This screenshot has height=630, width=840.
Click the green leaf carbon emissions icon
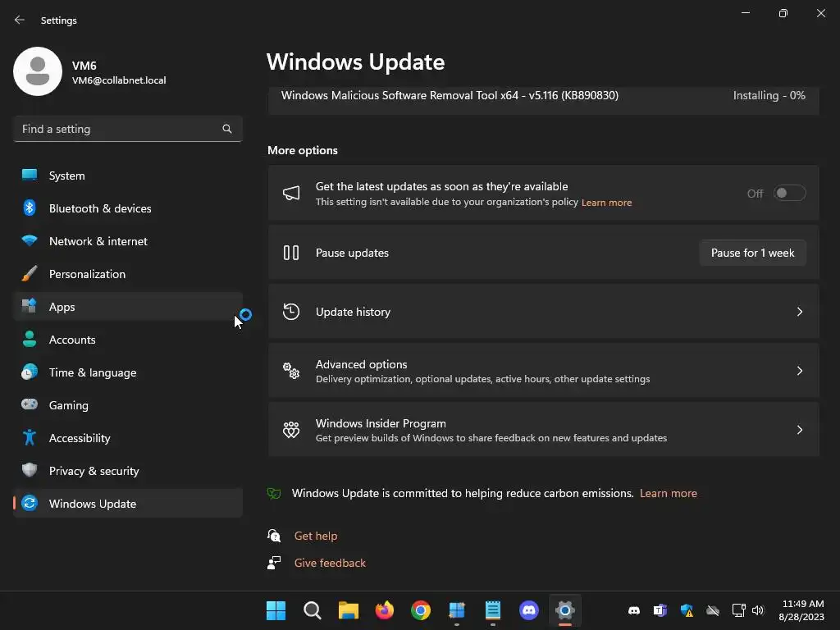[x=274, y=493]
